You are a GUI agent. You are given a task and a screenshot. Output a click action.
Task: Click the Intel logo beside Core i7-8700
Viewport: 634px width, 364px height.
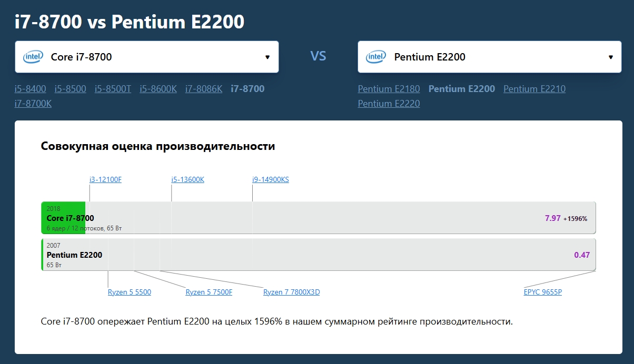33,57
